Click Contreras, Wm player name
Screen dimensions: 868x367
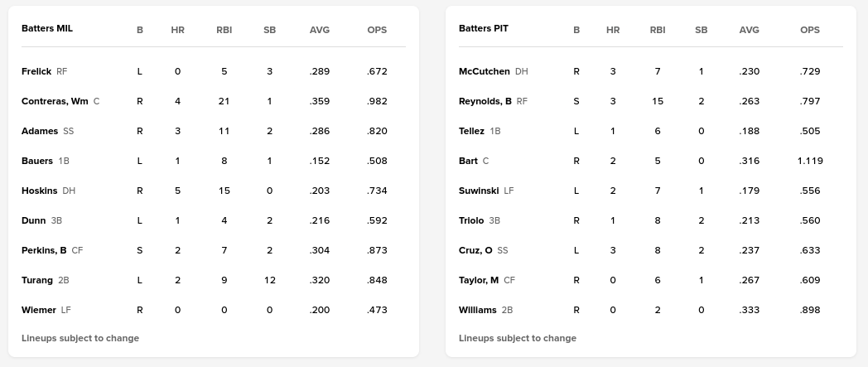(55, 101)
